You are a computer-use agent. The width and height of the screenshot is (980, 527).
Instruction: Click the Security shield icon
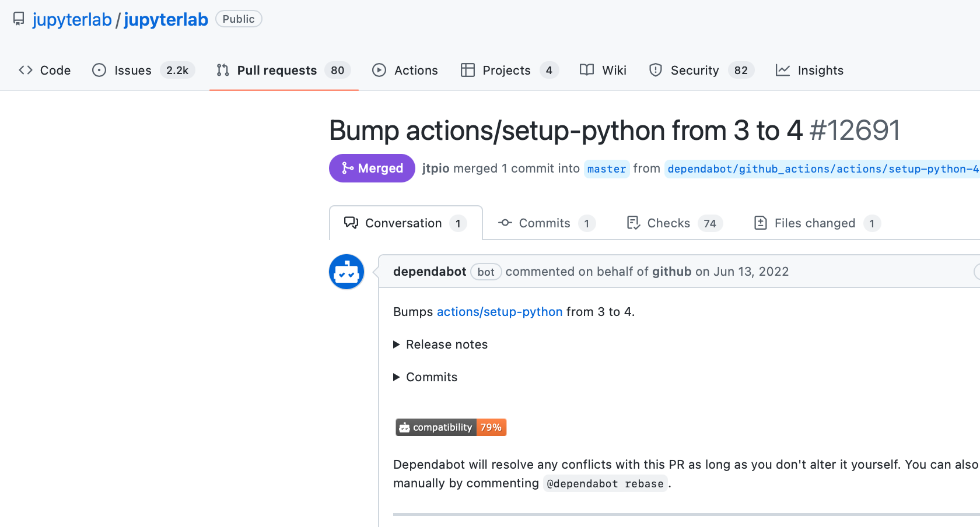click(656, 70)
